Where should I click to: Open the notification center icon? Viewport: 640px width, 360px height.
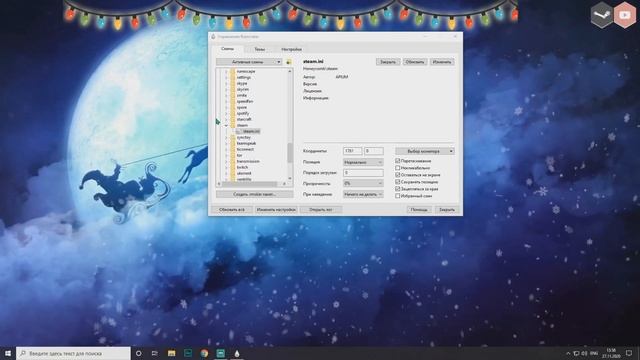[629, 353]
